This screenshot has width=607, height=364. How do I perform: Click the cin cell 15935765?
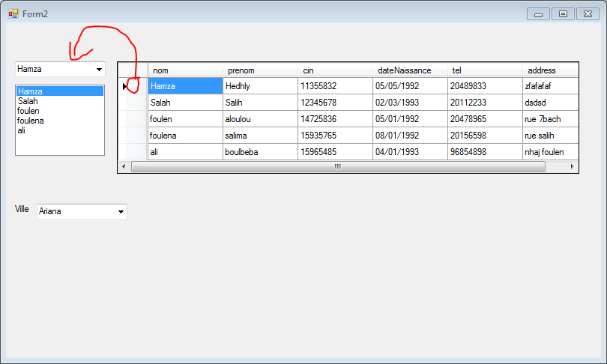pos(335,136)
